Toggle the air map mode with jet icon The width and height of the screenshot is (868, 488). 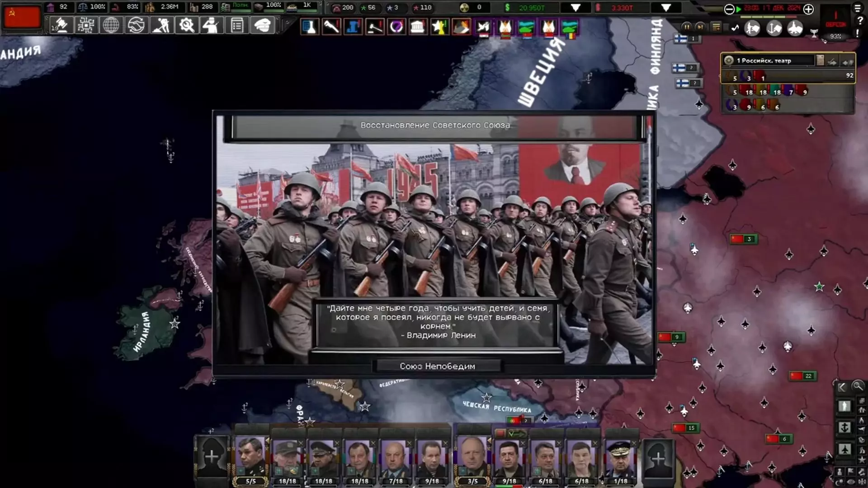point(844,449)
